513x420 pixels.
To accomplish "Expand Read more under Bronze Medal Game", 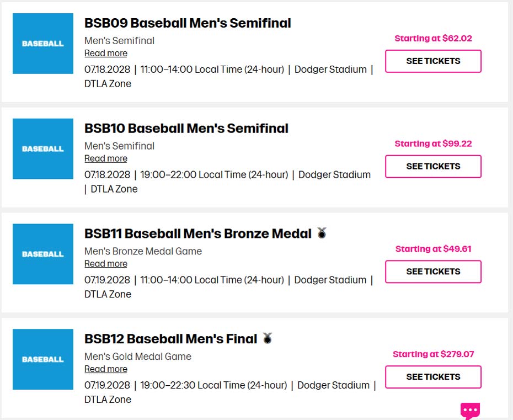I will pyautogui.click(x=106, y=264).
